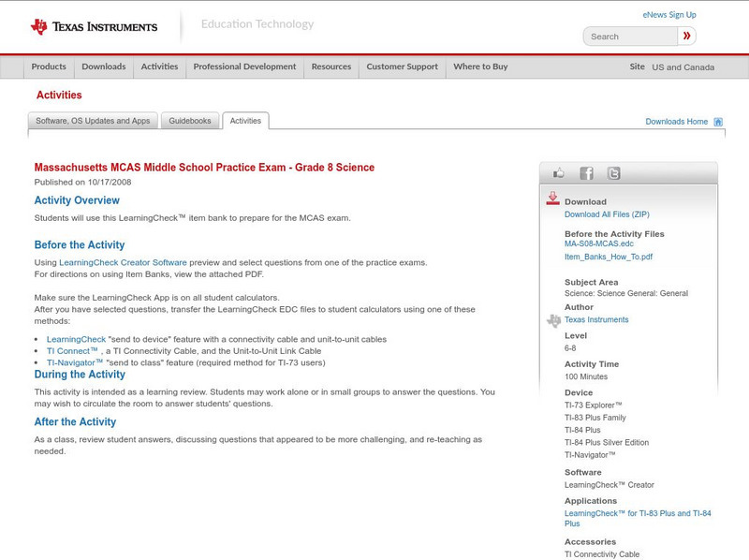Image resolution: width=749 pixels, height=560 pixels.
Task: Open the Where to Buy menu
Action: point(480,66)
